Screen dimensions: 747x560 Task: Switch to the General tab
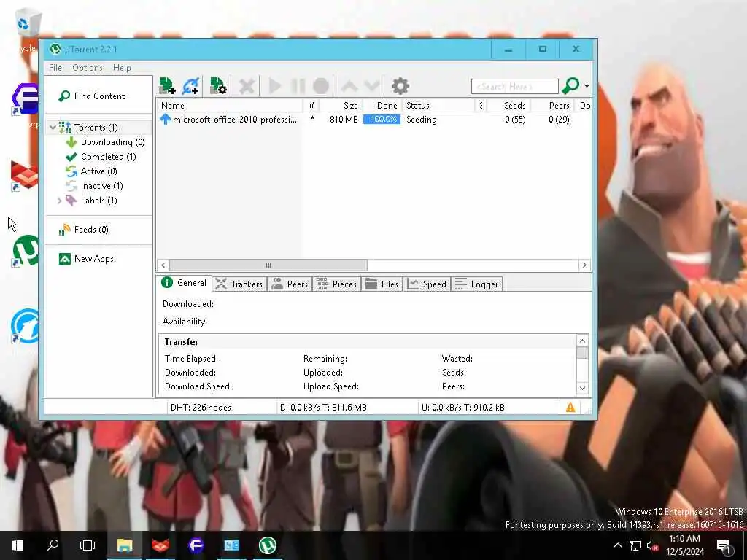tap(184, 283)
